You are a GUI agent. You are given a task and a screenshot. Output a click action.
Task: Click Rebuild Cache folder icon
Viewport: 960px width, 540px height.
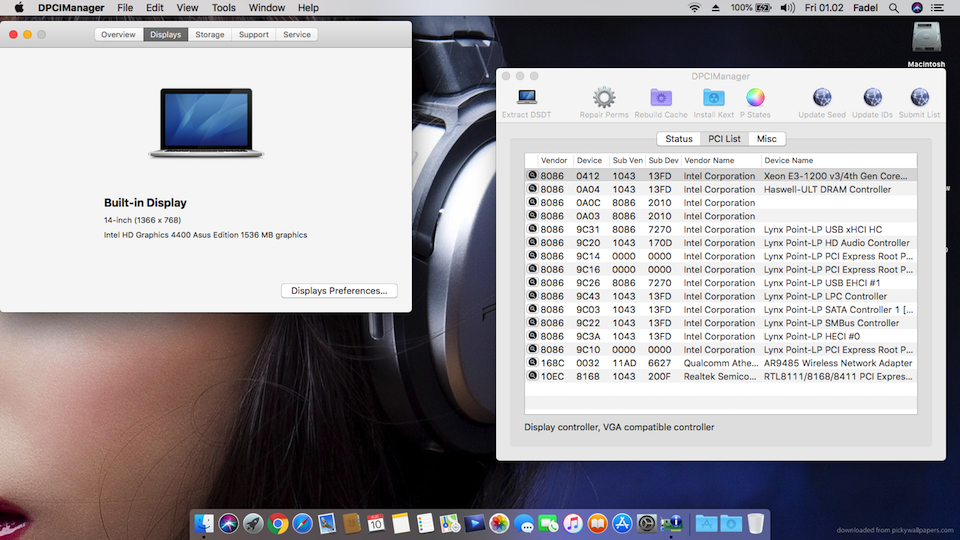pos(661,97)
